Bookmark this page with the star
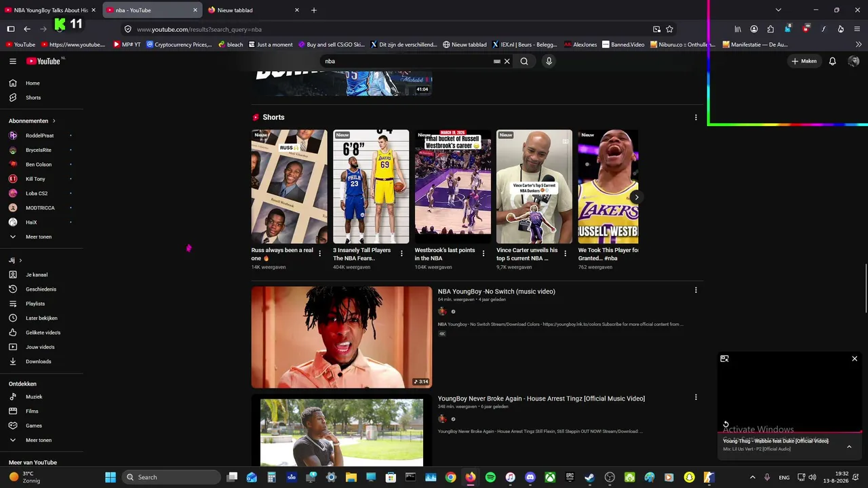The image size is (868, 488). click(x=669, y=29)
